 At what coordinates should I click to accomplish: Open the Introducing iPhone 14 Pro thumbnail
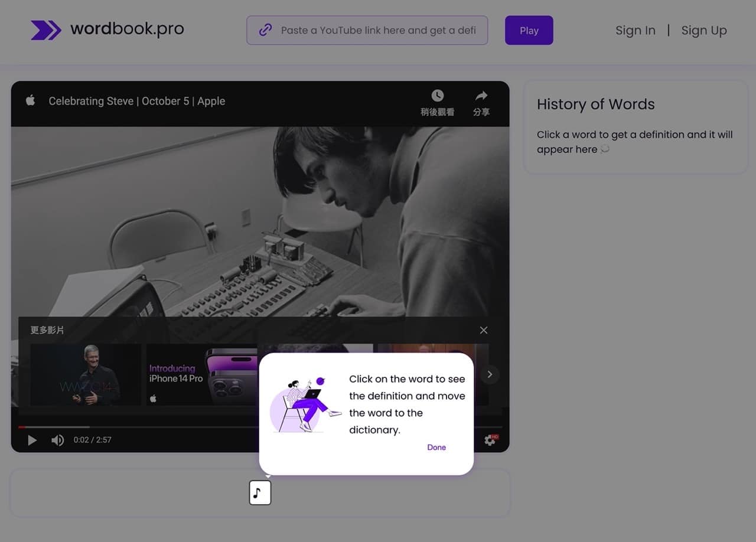pos(202,375)
